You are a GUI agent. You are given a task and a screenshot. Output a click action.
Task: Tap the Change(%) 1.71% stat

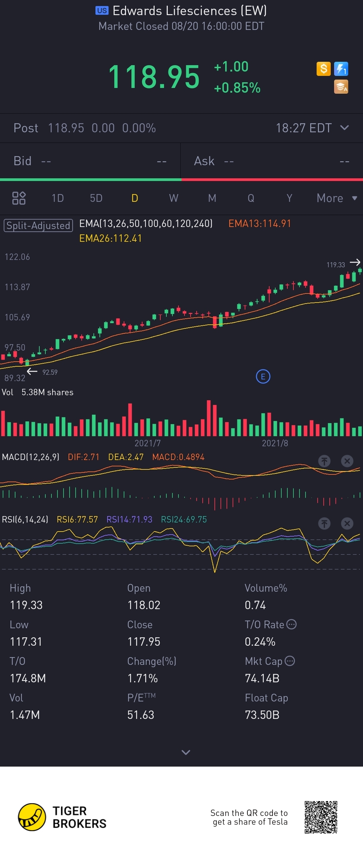[152, 670]
